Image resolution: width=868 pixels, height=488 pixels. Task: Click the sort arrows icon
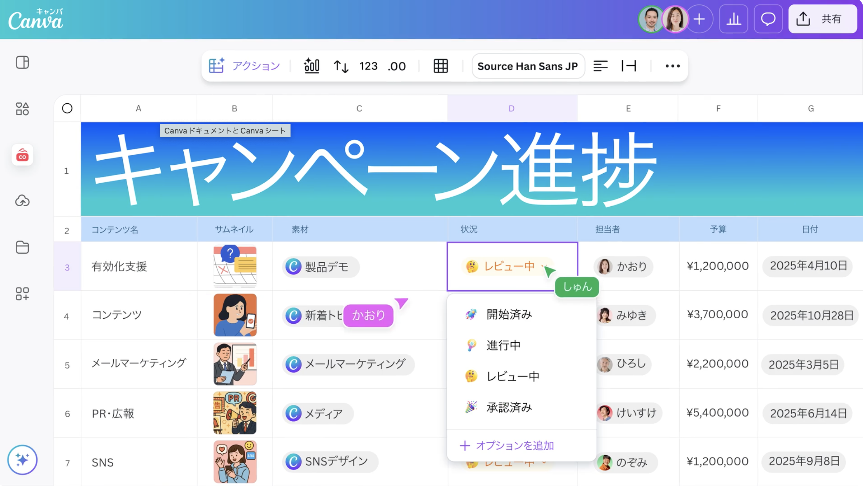coord(341,66)
